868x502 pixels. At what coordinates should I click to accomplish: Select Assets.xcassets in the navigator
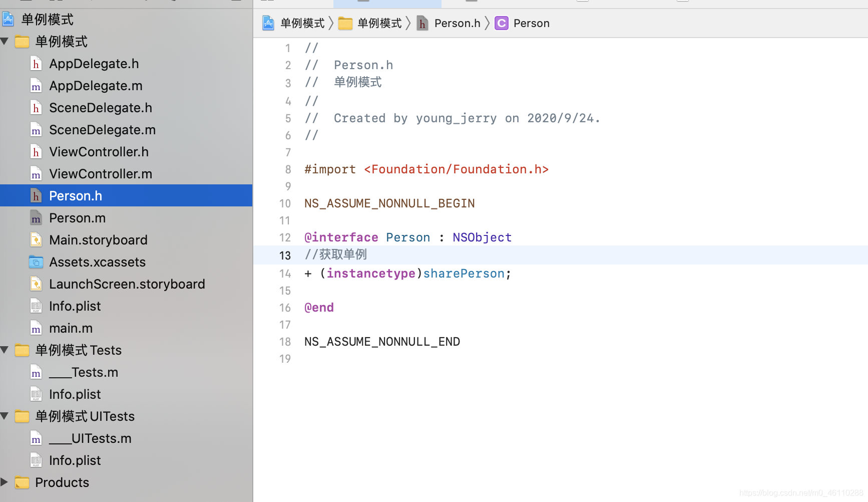click(126, 262)
